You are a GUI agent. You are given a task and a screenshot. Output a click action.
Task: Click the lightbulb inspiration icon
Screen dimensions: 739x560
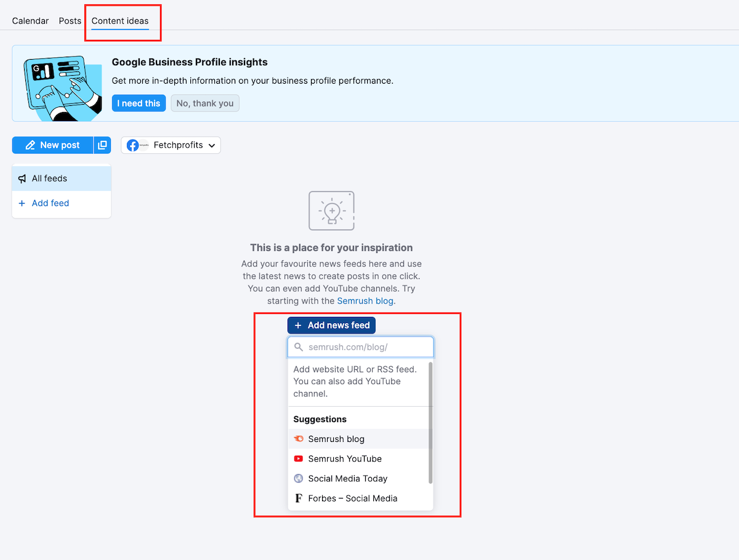pos(331,210)
